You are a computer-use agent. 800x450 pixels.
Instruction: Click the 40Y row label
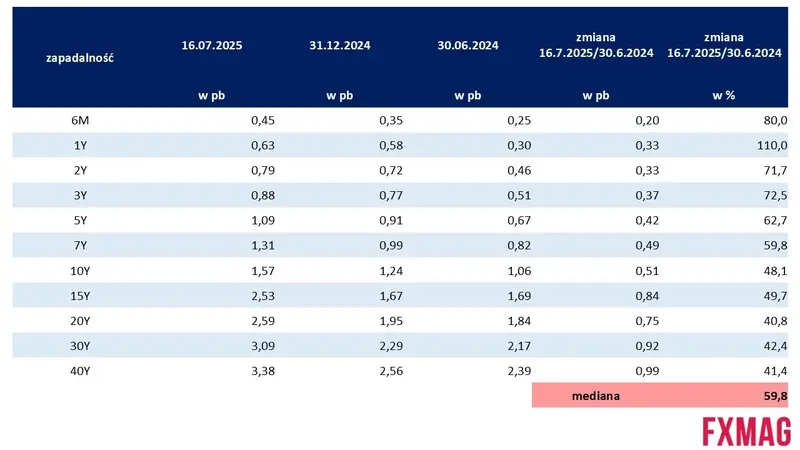point(80,371)
